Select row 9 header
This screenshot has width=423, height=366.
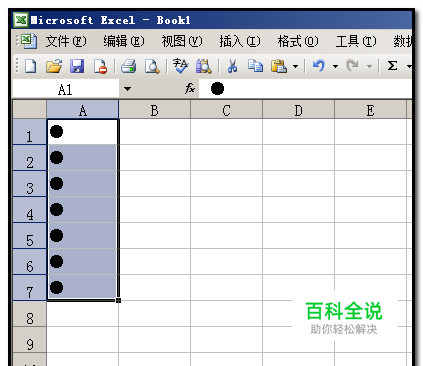[x=29, y=340]
